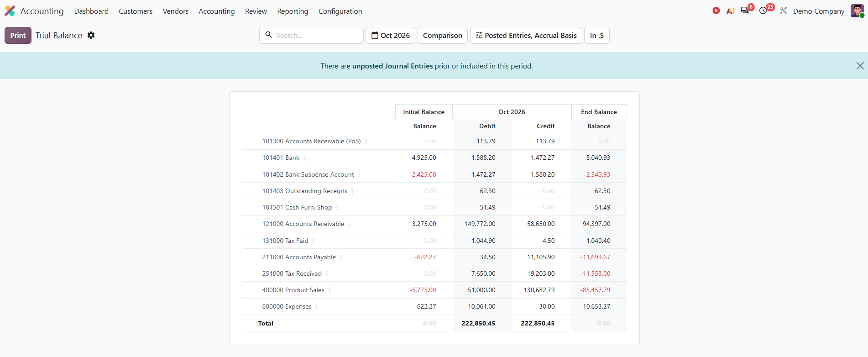
Task: Click the Odoo Accounting app logo
Action: click(10, 11)
